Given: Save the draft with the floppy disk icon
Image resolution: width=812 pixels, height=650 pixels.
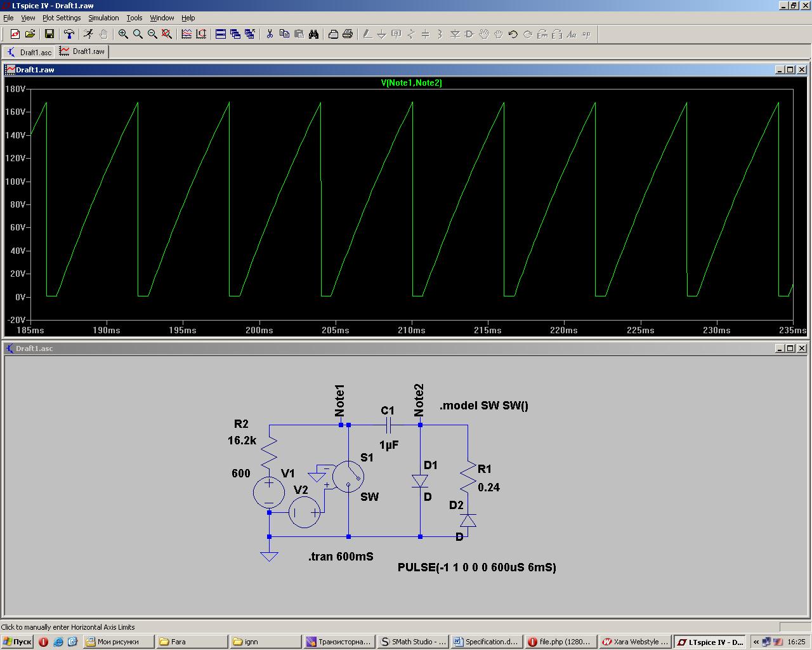Looking at the screenshot, I should pyautogui.click(x=49, y=34).
